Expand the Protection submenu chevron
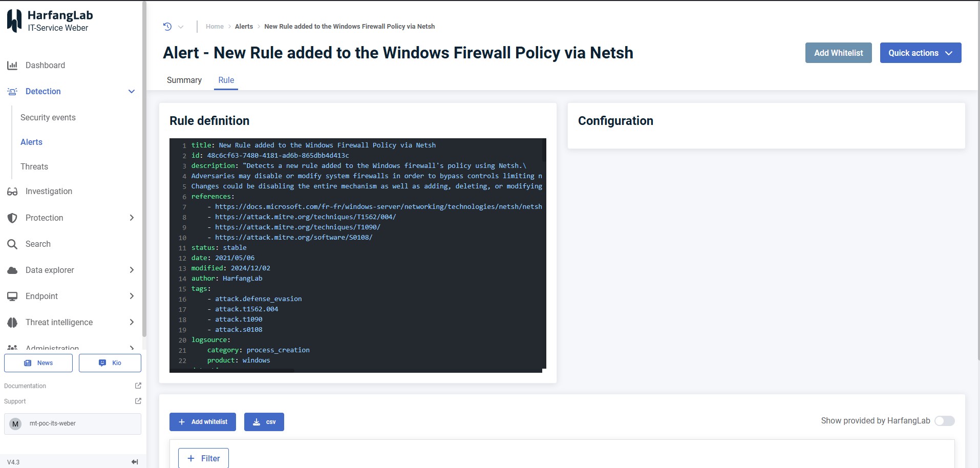Viewport: 980px width, 468px height. [132, 218]
